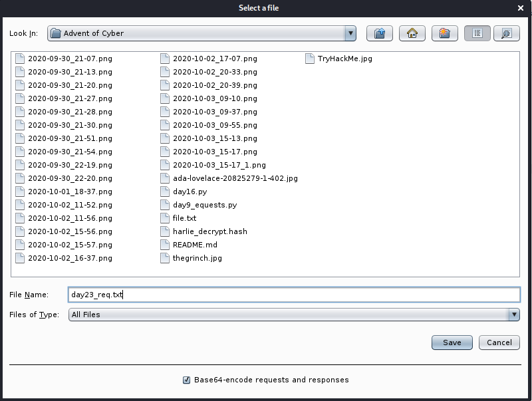Go to the Home directory icon
532x401 pixels.
(412, 33)
